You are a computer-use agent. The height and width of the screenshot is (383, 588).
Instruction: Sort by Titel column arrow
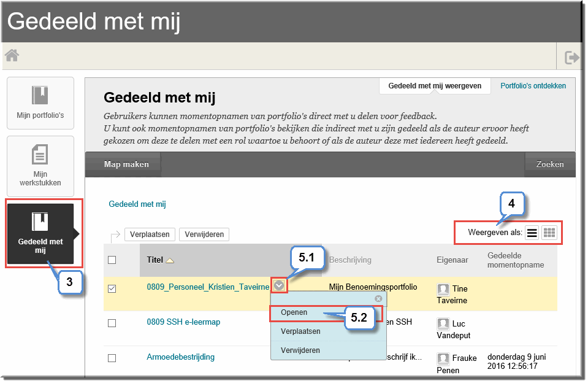pyautogui.click(x=170, y=260)
